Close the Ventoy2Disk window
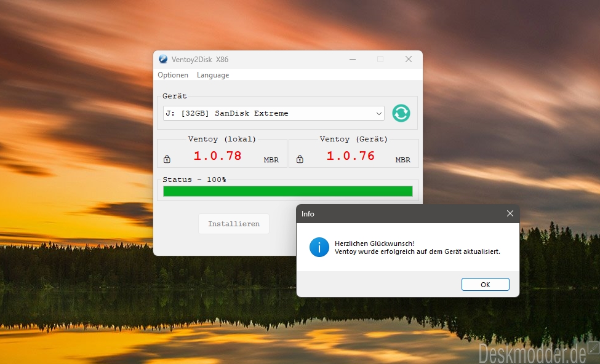Screen dimensions: 600x364 tap(409, 59)
